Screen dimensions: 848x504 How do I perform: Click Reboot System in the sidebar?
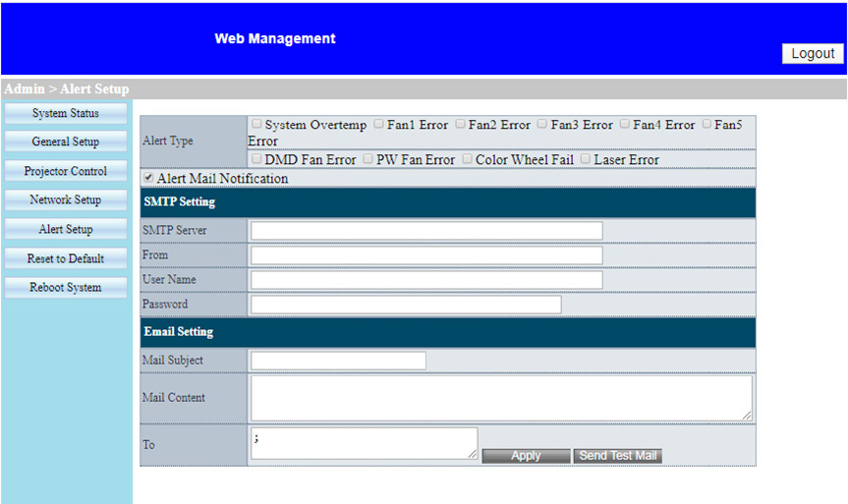(x=65, y=288)
